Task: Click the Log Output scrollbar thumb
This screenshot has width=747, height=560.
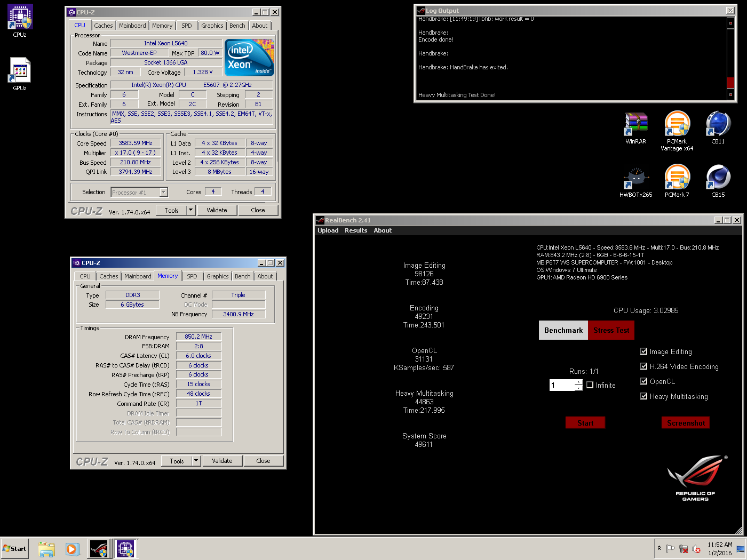Action: [x=730, y=83]
